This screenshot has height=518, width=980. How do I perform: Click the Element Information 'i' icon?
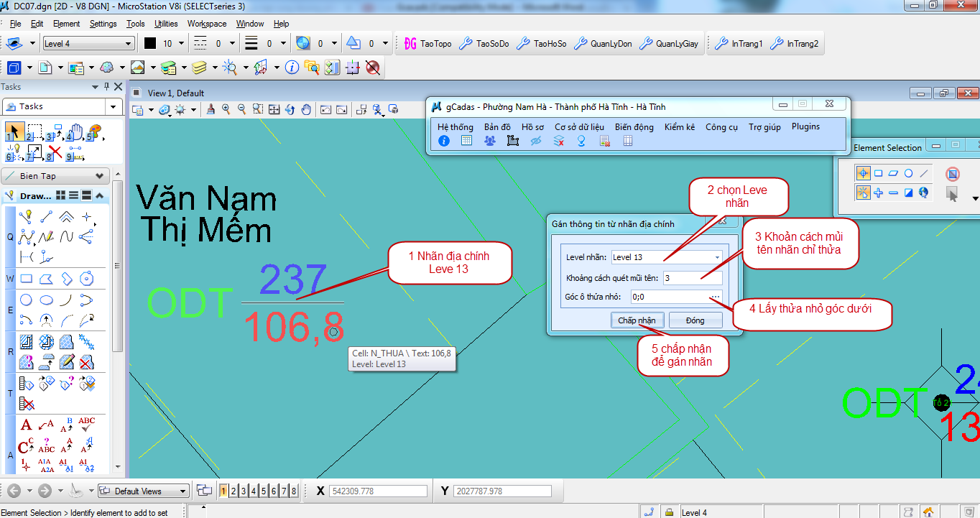click(x=292, y=68)
